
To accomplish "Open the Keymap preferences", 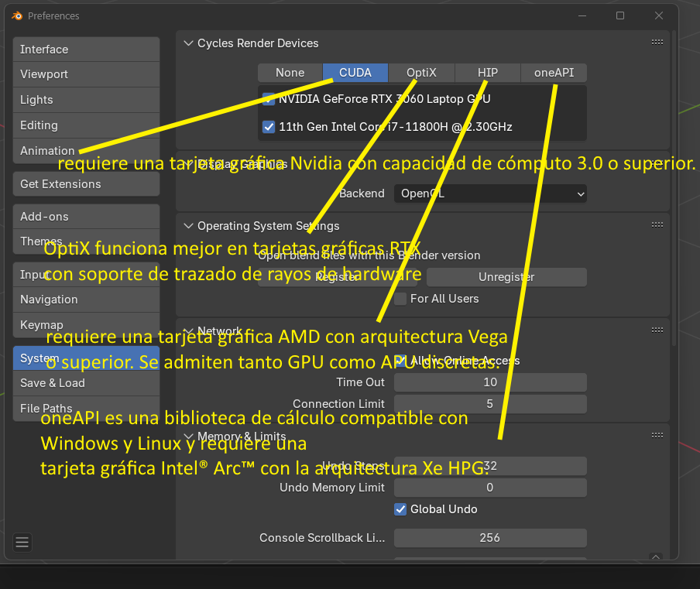I will pos(86,325).
